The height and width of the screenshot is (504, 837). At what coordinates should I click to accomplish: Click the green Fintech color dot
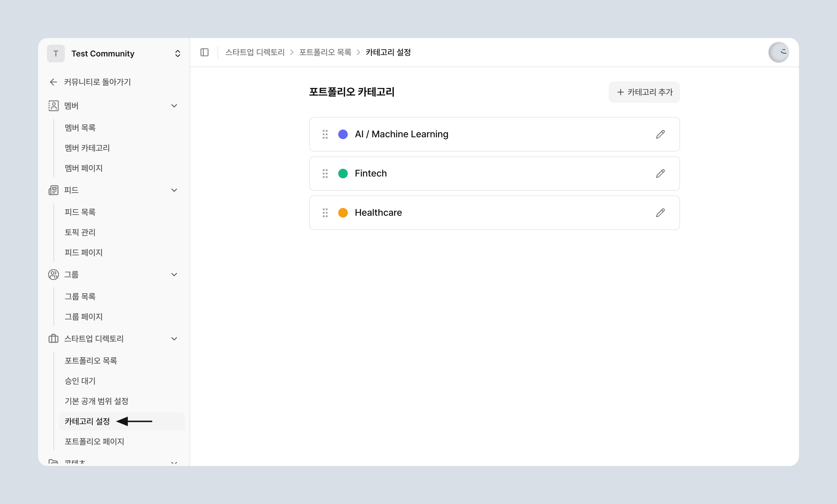[343, 174]
